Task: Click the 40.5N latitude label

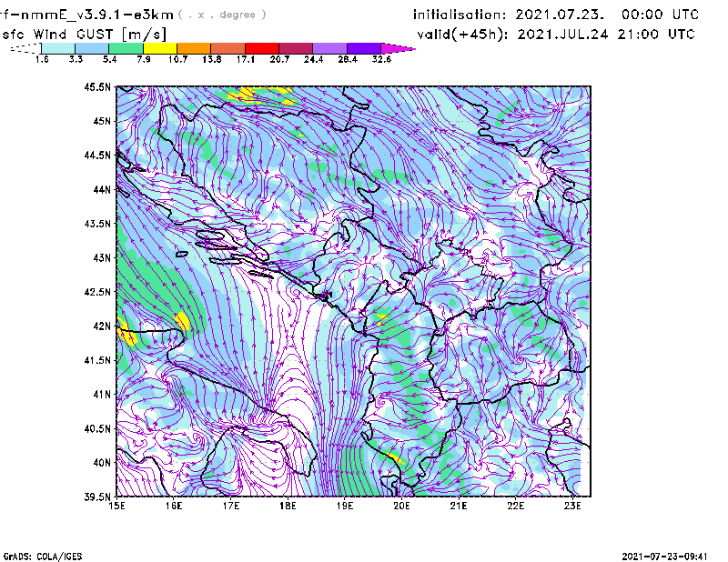Action: coord(97,428)
